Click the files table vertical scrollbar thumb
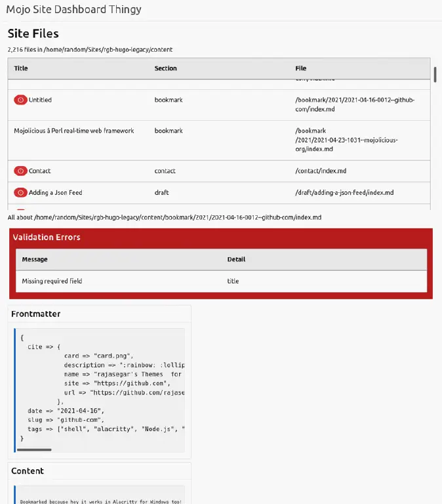 (x=435, y=75)
